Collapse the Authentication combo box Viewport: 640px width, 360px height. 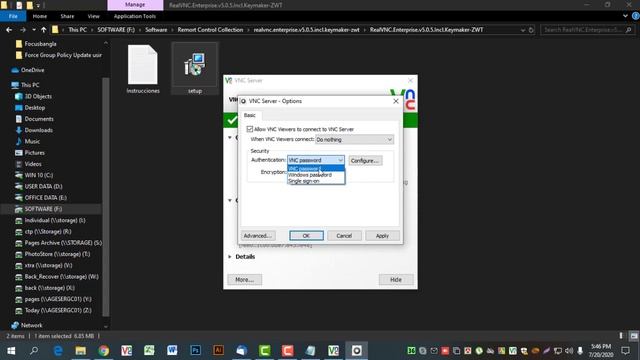pyautogui.click(x=316, y=160)
